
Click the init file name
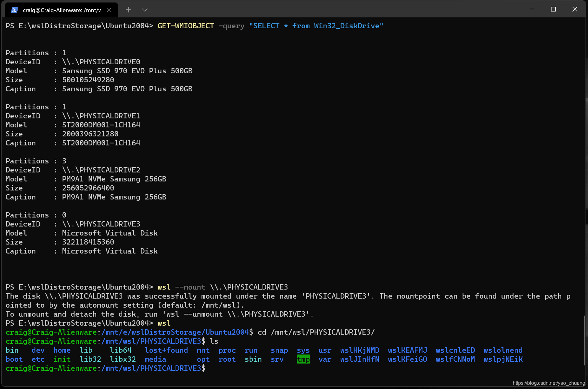coord(62,359)
